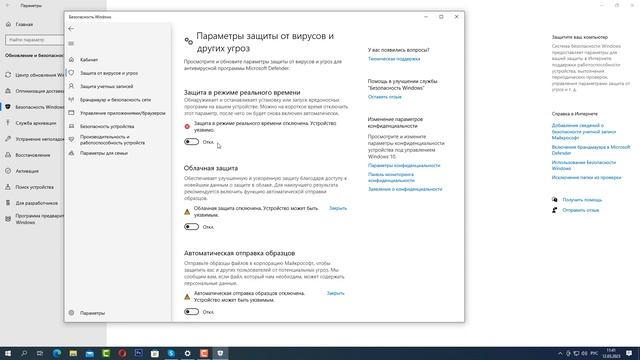The width and height of the screenshot is (640, 360).
Task: Open the notification center icon in the tray
Action: coord(629,353)
